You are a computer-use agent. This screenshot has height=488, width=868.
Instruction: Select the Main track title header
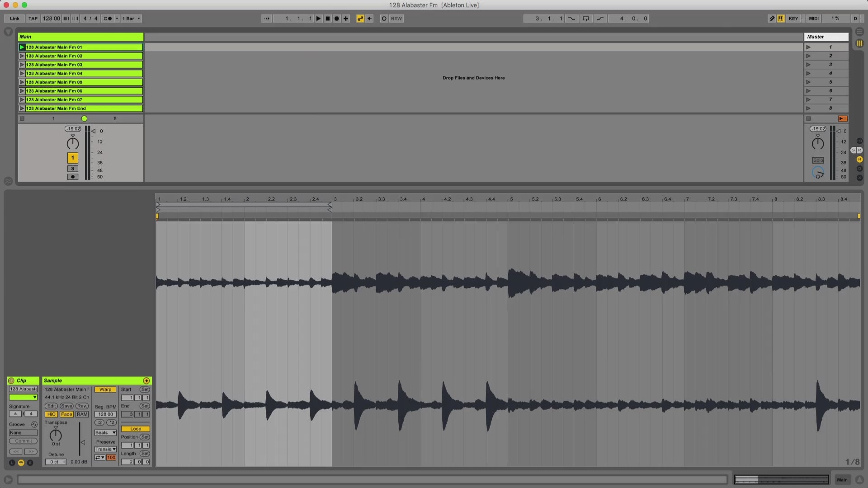click(80, 37)
